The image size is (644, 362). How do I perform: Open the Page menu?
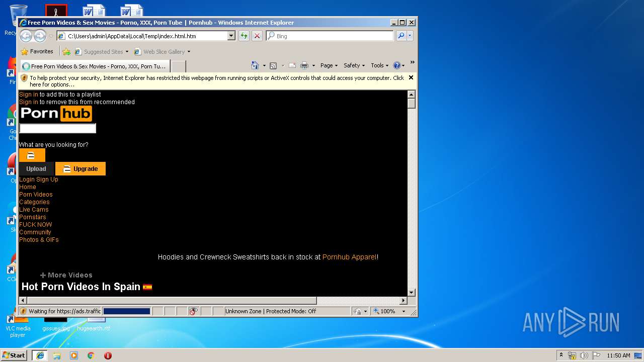[329, 65]
